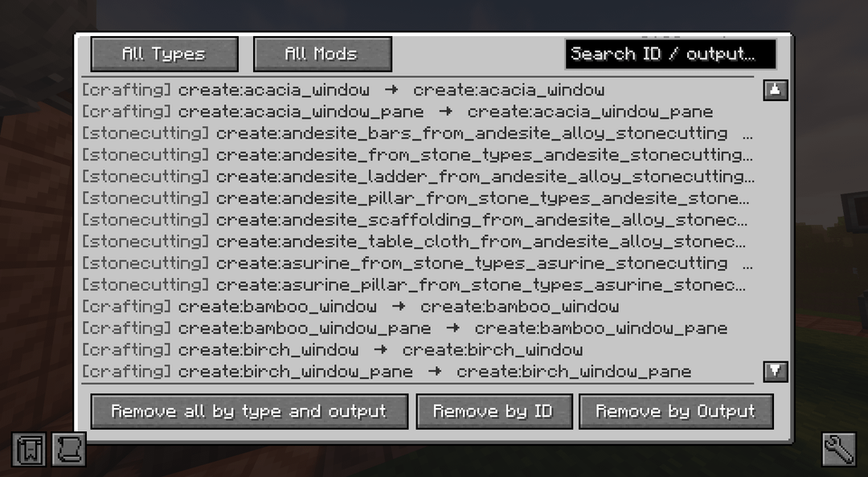Select the asurine_pillar stonecutting recipe
The image size is (868, 477).
pyautogui.click(x=418, y=285)
